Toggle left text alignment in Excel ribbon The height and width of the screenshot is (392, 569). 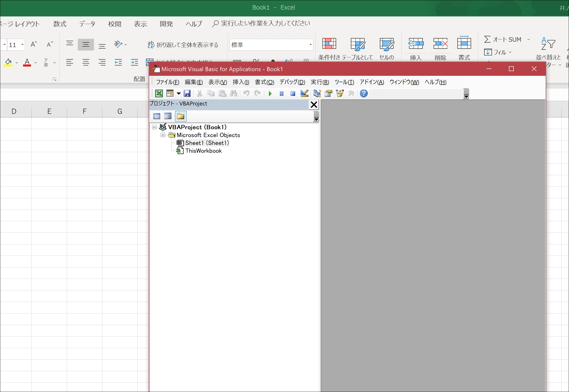pos(70,62)
